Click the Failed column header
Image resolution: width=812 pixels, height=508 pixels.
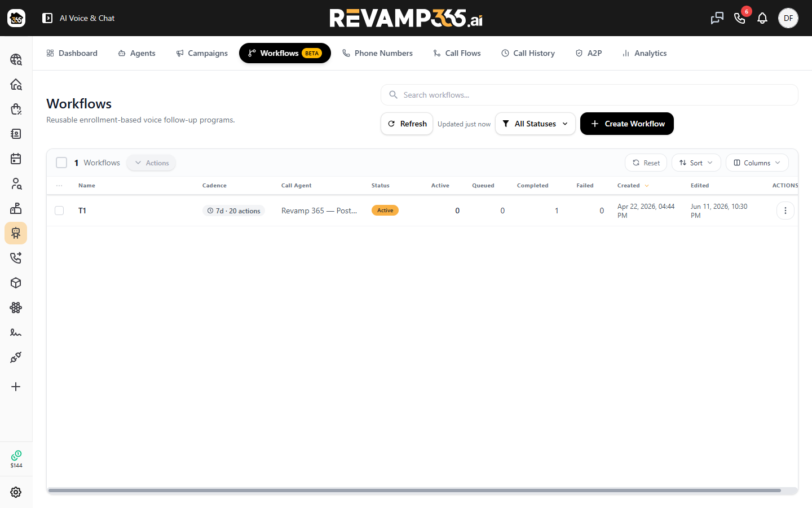pos(585,186)
